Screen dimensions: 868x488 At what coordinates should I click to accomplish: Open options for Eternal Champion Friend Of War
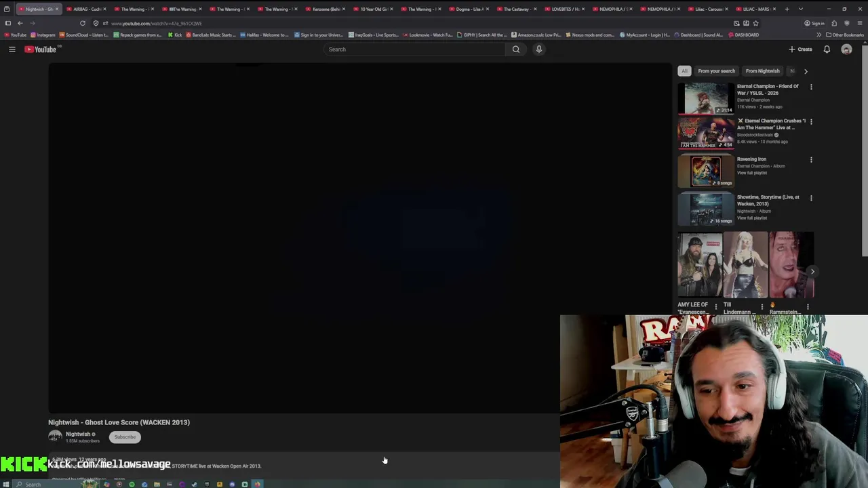coord(811,87)
